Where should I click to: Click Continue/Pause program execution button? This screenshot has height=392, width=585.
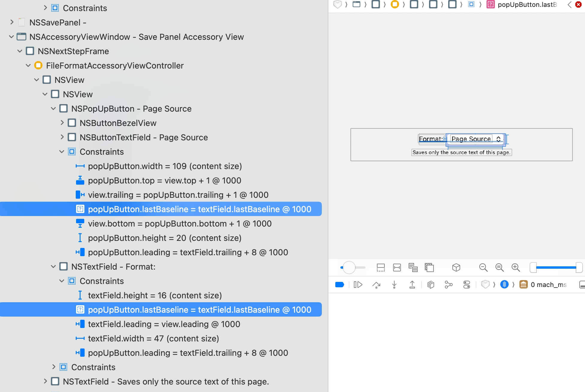[x=358, y=285]
